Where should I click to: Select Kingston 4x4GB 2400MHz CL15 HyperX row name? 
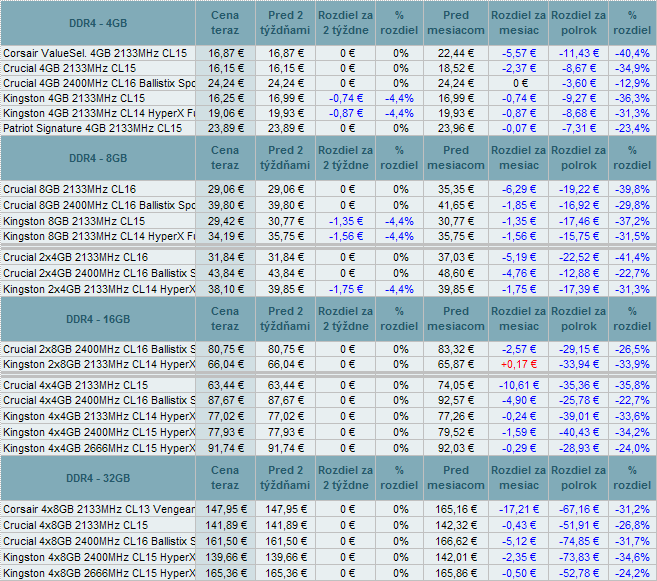99,432
